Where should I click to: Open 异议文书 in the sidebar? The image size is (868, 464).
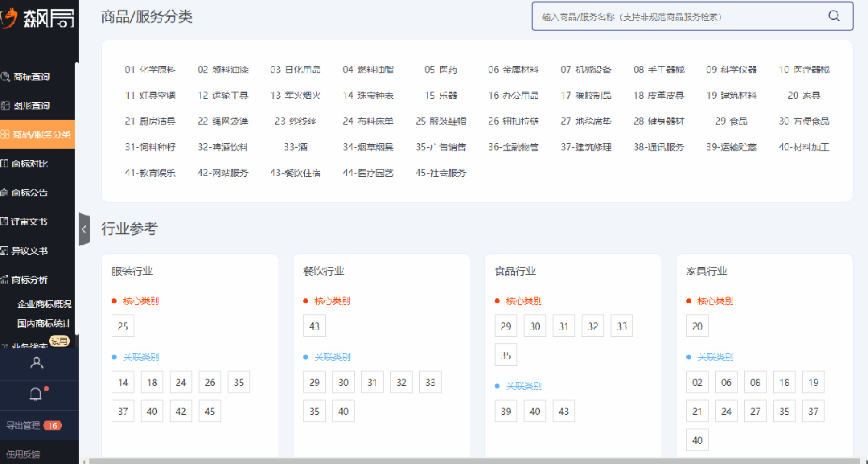[30, 251]
